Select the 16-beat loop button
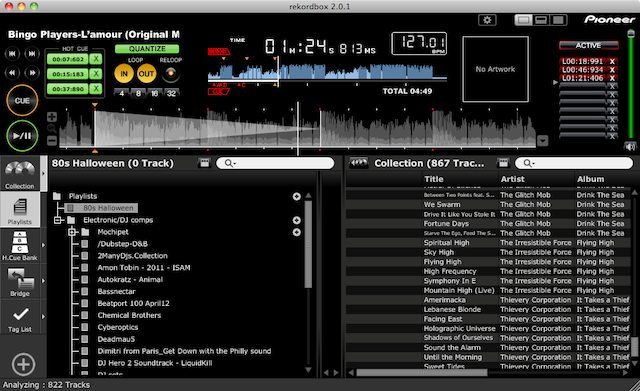 coord(155,93)
